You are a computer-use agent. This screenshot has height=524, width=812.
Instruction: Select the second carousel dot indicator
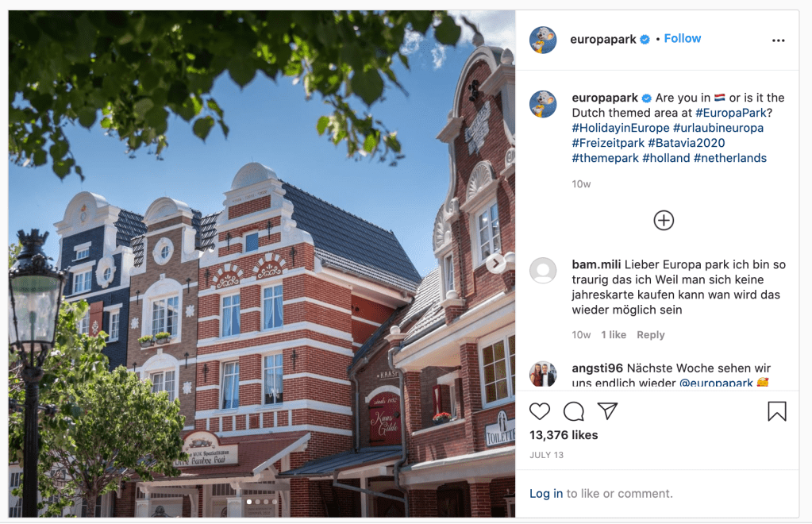pos(257,502)
